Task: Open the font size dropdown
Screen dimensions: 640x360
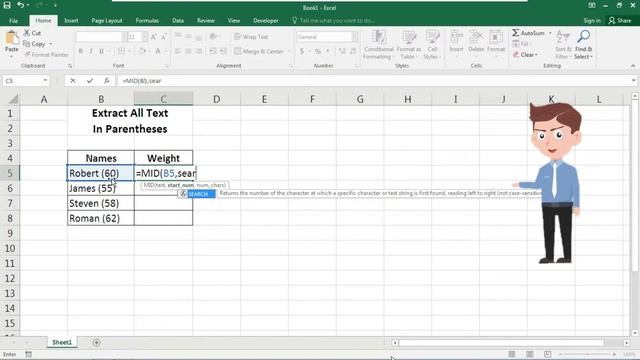Action: pos(144,37)
